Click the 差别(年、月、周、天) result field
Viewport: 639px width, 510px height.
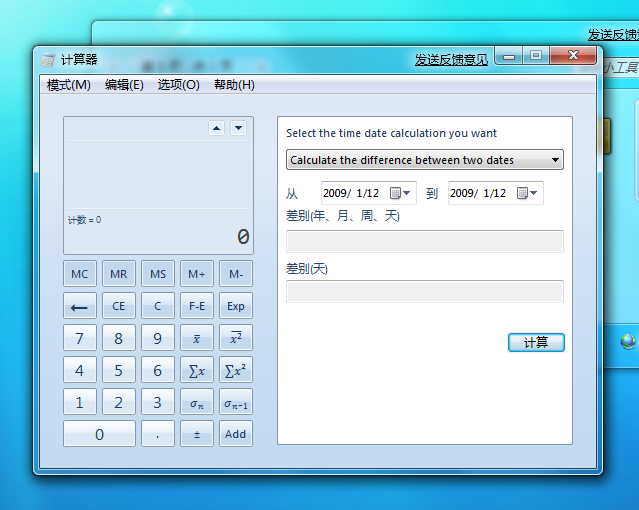(425, 241)
